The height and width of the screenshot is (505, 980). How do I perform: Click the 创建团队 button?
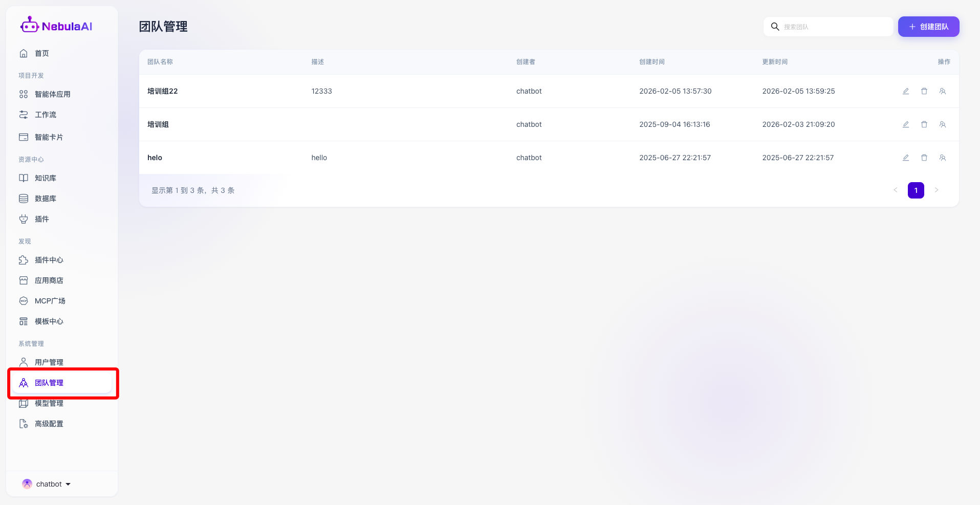click(928, 27)
